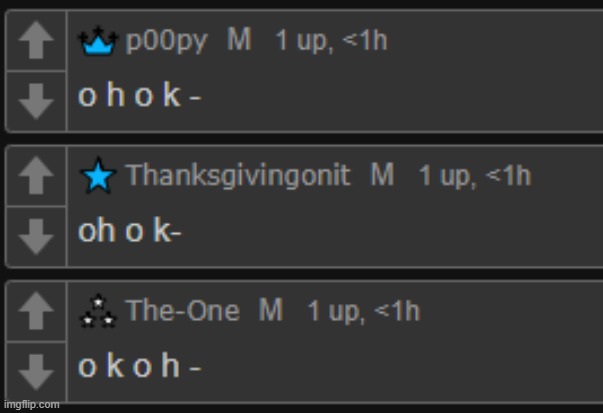The image size is (603, 413).
Task: Click p00py's blue crown icon
Action: 98,41
